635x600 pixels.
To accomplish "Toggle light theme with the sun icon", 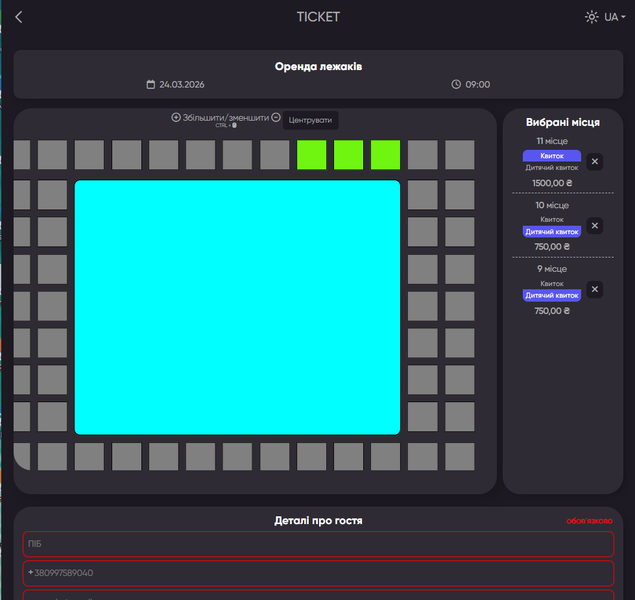I will [x=592, y=17].
